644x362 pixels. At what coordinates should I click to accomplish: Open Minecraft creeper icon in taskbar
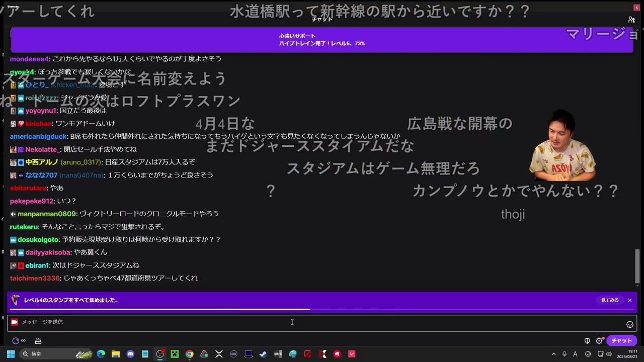[175, 354]
